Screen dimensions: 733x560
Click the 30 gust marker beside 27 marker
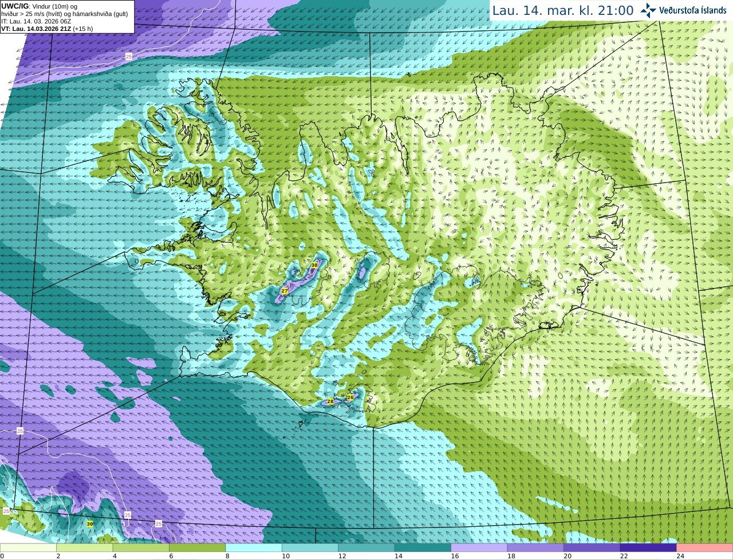[314, 265]
